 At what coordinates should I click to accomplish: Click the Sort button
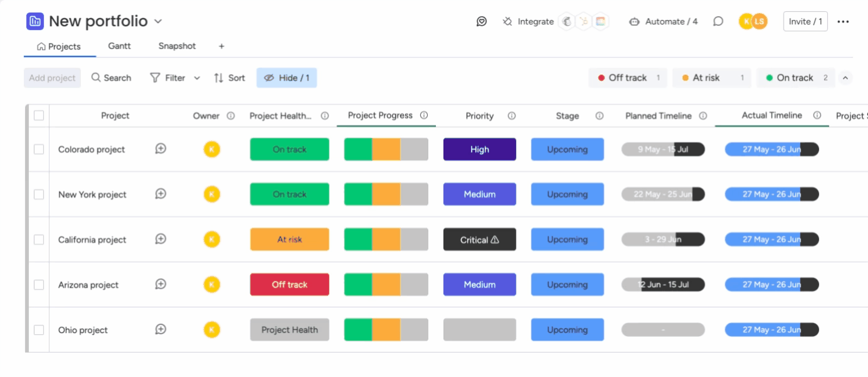pos(229,78)
